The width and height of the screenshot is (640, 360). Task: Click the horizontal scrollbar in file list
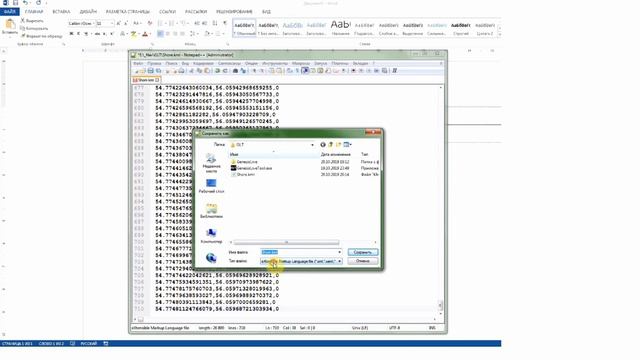click(286, 242)
